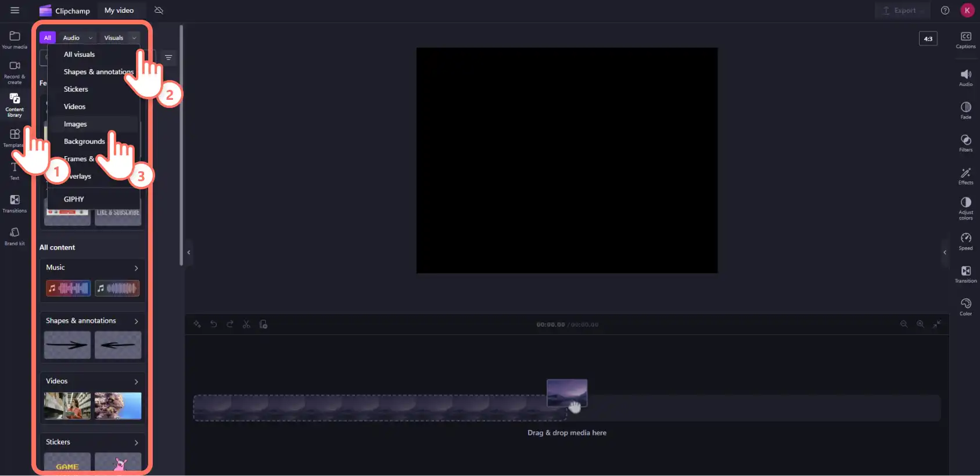The width and height of the screenshot is (980, 476).
Task: Expand the Audio filter dropdown
Action: 77,38
